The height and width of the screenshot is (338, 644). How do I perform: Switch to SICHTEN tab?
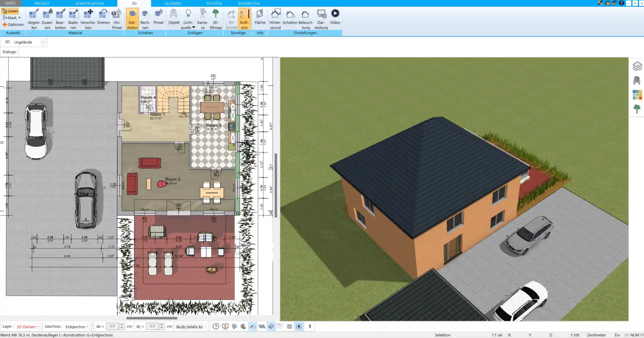(x=214, y=3)
